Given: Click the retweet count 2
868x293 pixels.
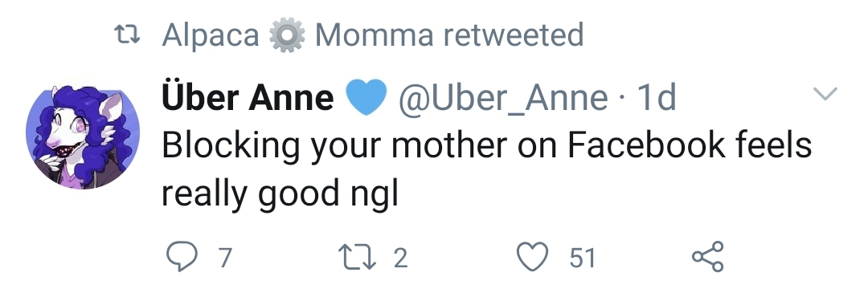Looking at the screenshot, I should (x=401, y=258).
